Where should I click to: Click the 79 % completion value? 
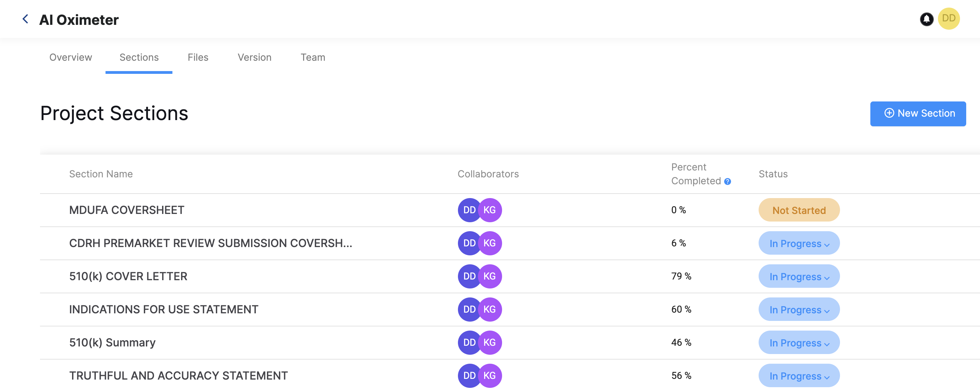coord(681,276)
